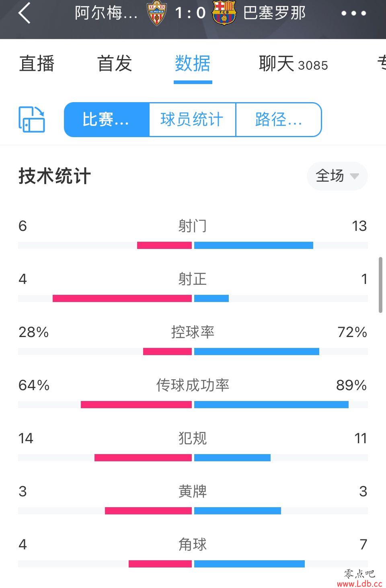Switch to the 直播 tab
386x588 pixels.
(x=37, y=64)
